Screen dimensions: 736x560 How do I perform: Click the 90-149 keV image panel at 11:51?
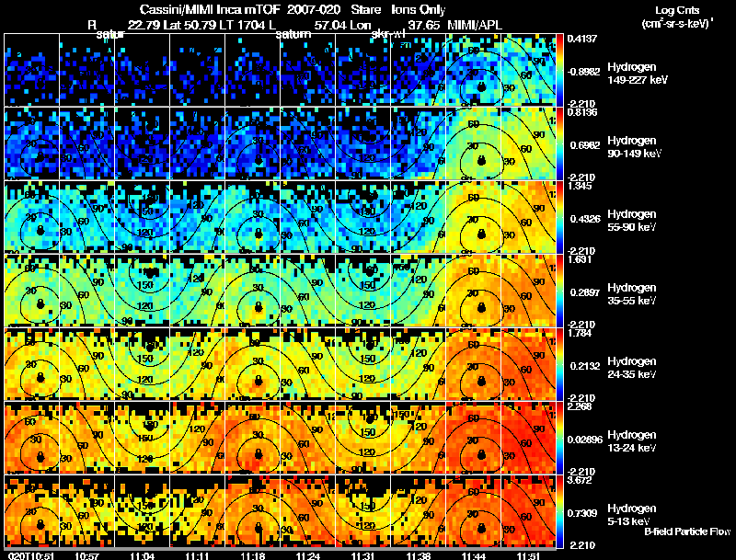coord(528,143)
